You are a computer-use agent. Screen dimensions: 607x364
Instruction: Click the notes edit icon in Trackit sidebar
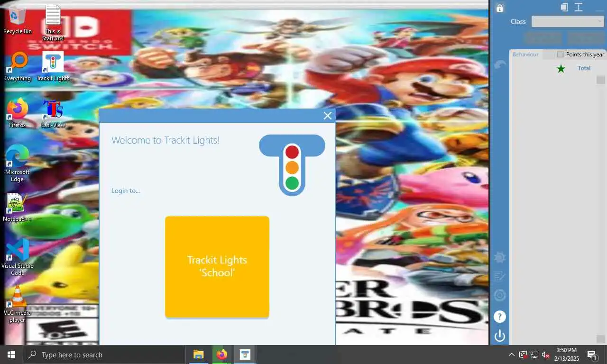500,276
